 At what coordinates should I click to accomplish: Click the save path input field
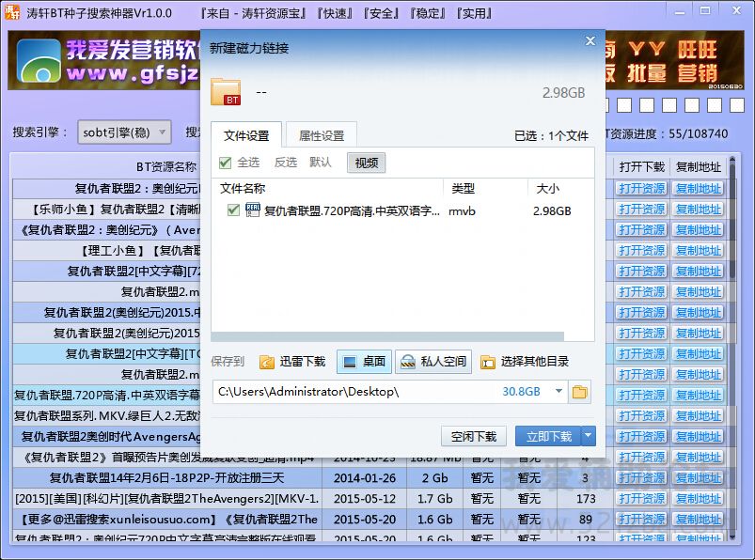pos(390,392)
